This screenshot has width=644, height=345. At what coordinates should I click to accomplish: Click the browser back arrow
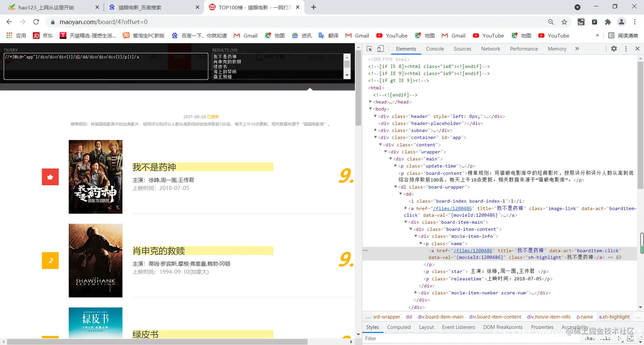(x=9, y=22)
